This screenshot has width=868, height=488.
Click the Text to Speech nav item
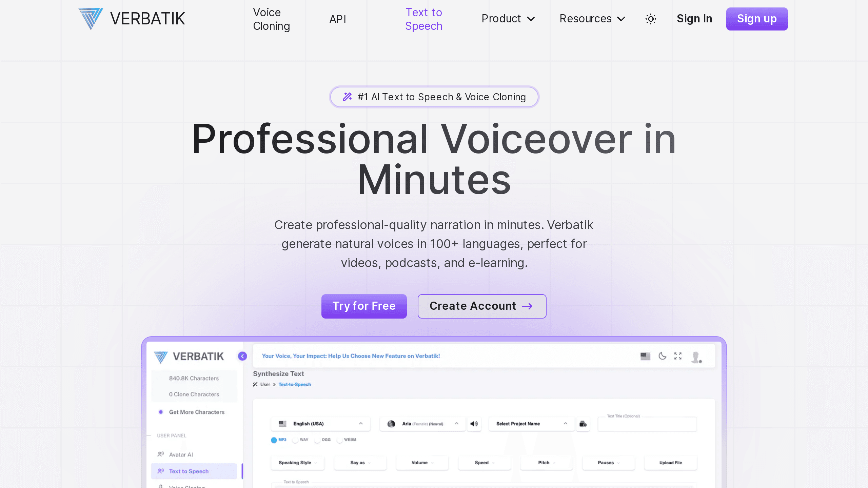pyautogui.click(x=424, y=19)
